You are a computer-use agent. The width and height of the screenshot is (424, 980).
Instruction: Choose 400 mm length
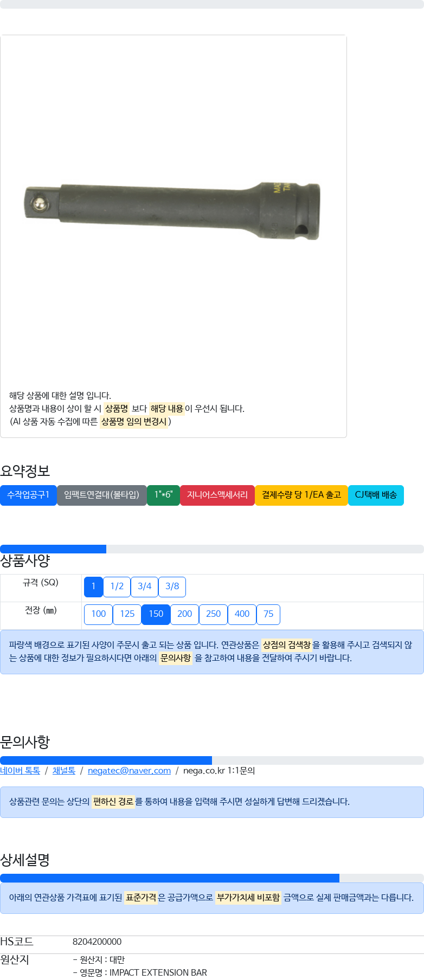[x=242, y=614]
